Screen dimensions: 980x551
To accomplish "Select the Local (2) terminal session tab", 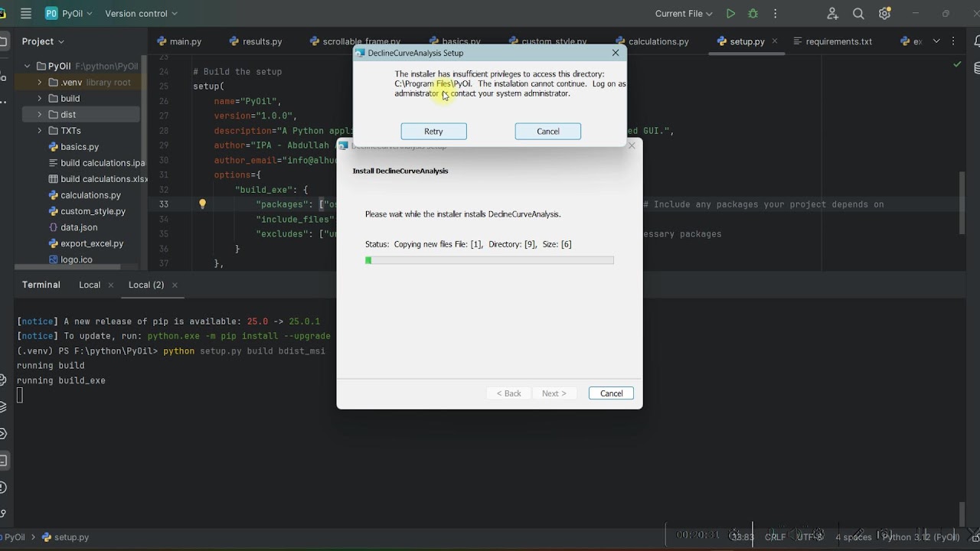I will pos(146,285).
